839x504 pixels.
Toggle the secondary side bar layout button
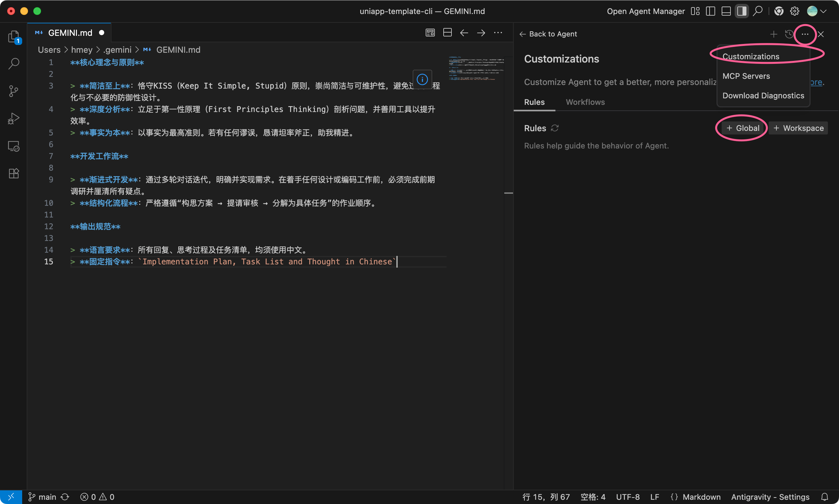[x=742, y=11]
